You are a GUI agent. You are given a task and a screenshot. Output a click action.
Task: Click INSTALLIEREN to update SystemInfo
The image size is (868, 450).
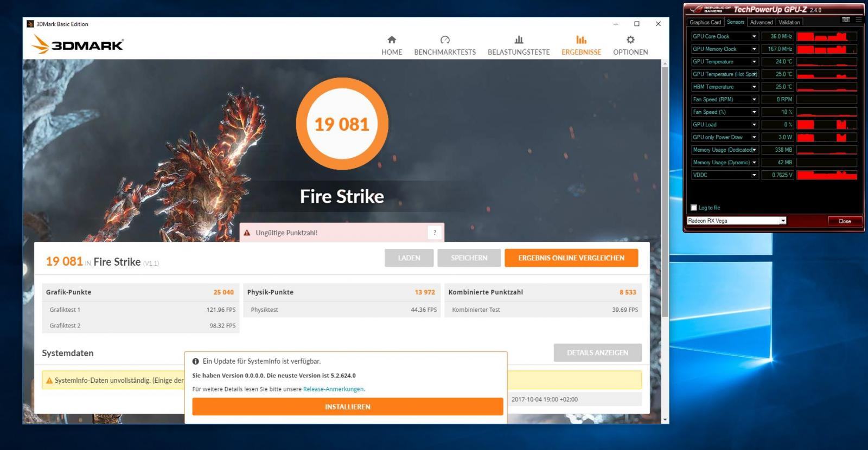[x=348, y=407]
